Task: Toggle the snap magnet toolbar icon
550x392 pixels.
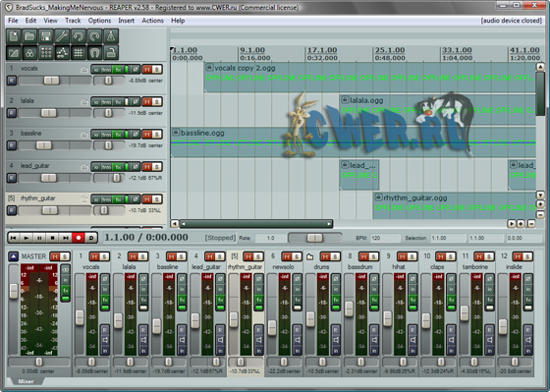Action: click(x=94, y=53)
